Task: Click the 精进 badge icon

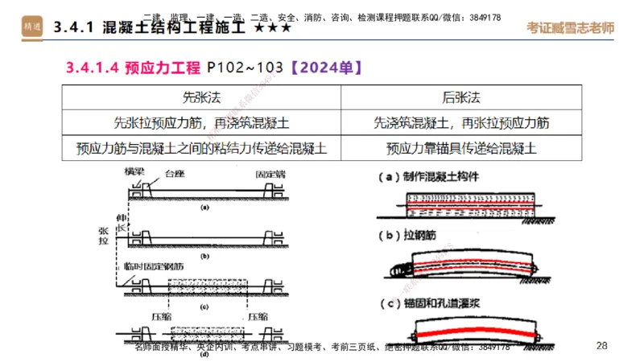Action: pos(32,27)
